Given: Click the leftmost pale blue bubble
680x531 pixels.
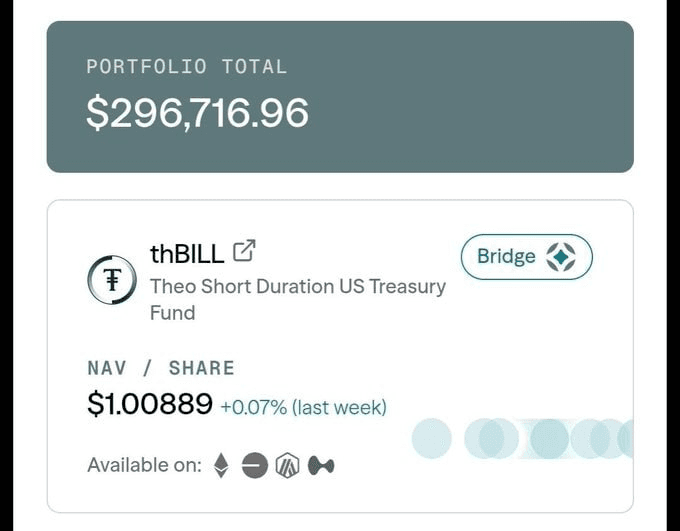Looking at the screenshot, I should pos(431,439).
